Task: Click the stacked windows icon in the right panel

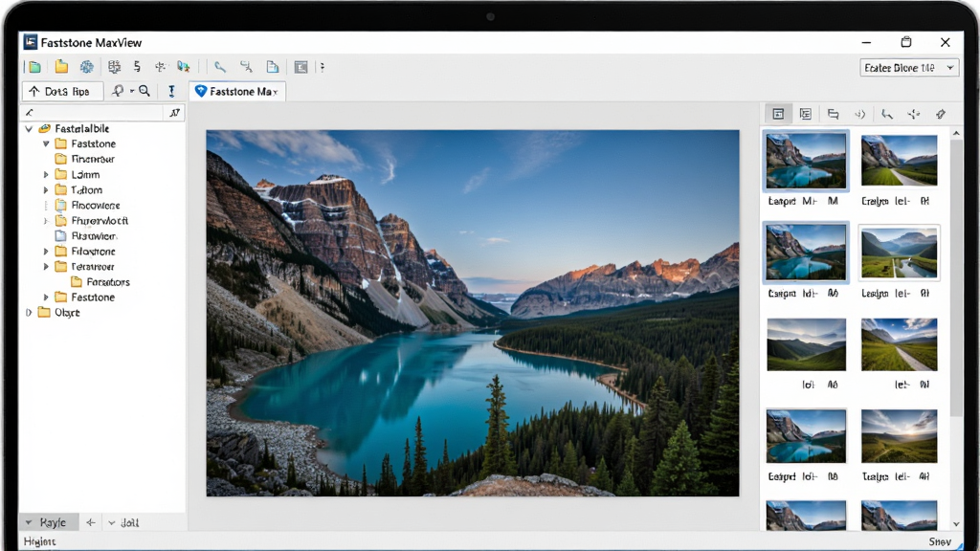Action: tap(834, 114)
